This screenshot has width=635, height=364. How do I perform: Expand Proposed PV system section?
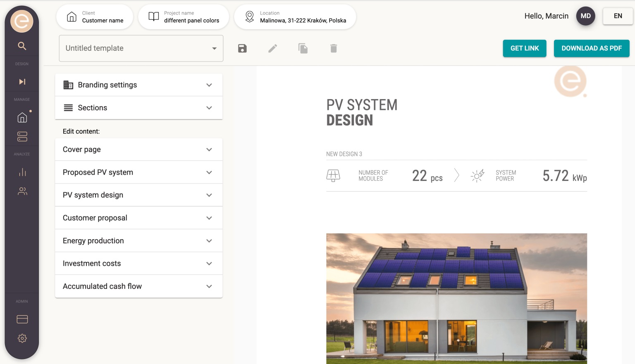click(x=139, y=172)
